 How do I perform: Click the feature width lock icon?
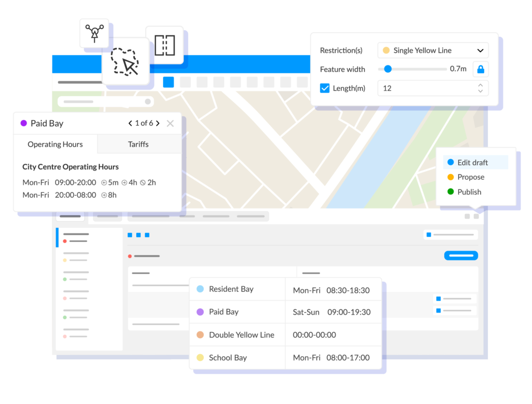click(x=481, y=69)
